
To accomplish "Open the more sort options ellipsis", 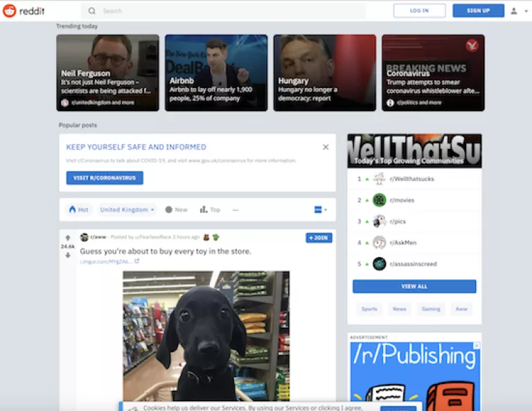I will (236, 210).
